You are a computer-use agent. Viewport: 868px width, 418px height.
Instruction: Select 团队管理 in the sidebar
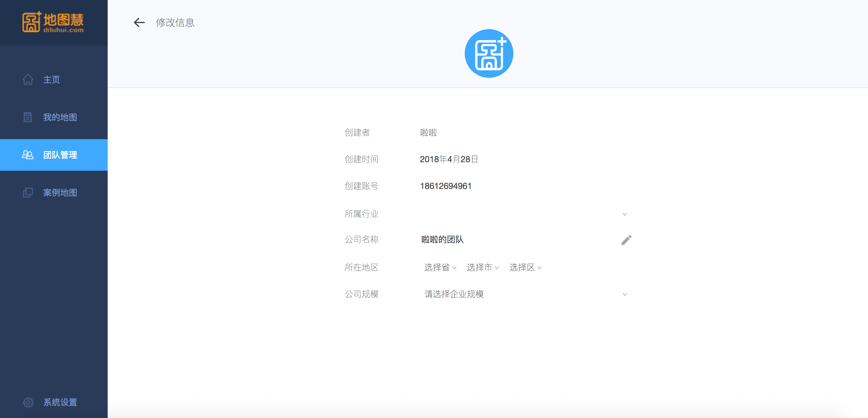[x=54, y=155]
